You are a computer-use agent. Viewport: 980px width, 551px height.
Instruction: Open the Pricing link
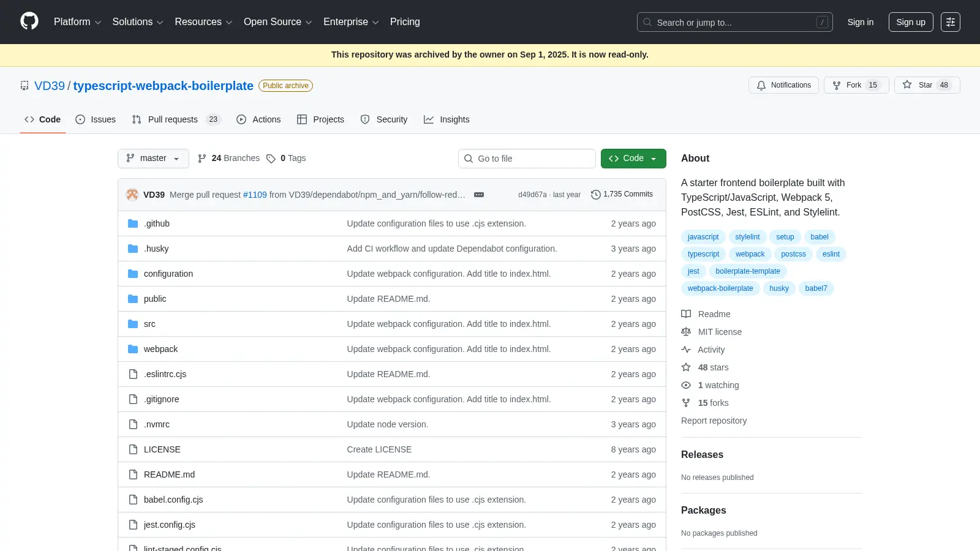[x=405, y=22]
